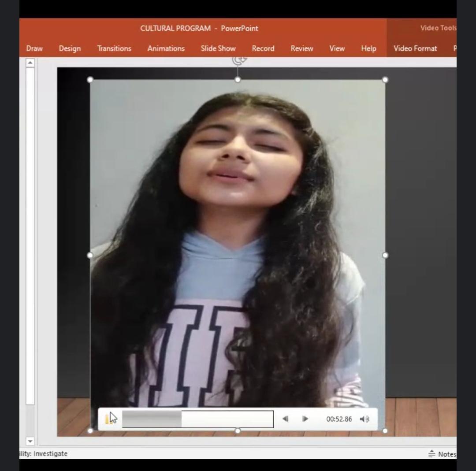Image resolution: width=476 pixels, height=471 pixels.
Task: Click the 00:52.86 video time display
Action: [x=339, y=419]
